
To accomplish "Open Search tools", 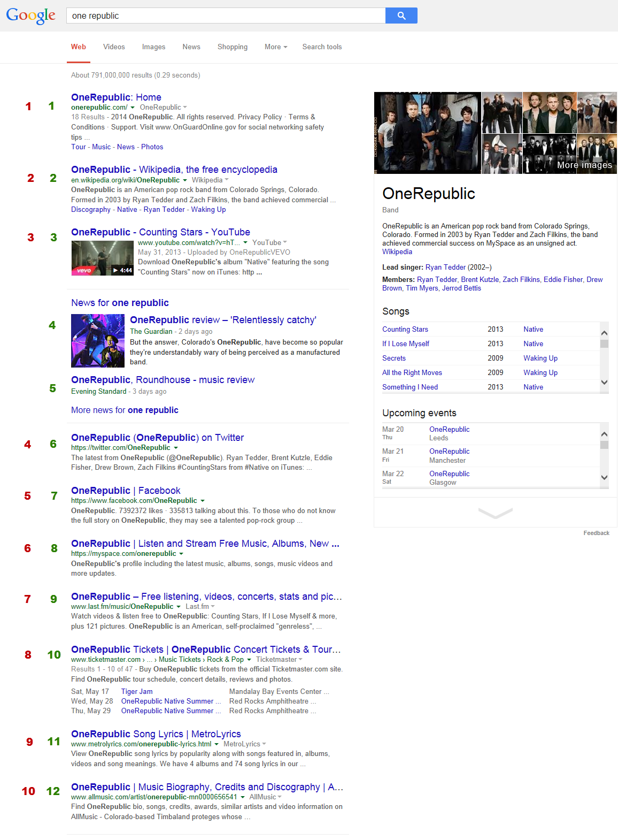I will tap(322, 47).
